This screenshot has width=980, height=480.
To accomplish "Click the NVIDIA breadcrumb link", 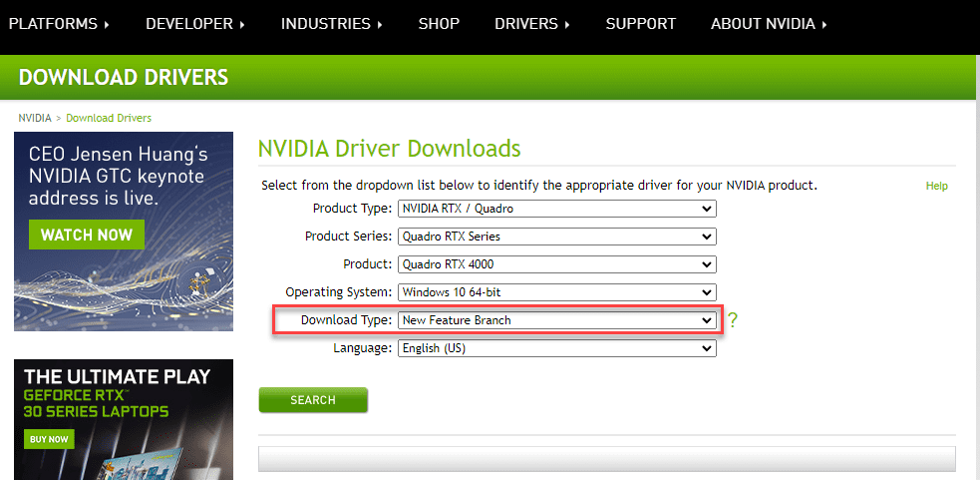I will click(35, 118).
